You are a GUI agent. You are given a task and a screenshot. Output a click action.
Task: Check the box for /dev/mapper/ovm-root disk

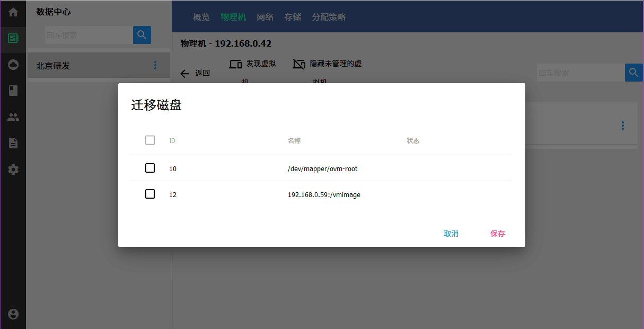(150, 168)
